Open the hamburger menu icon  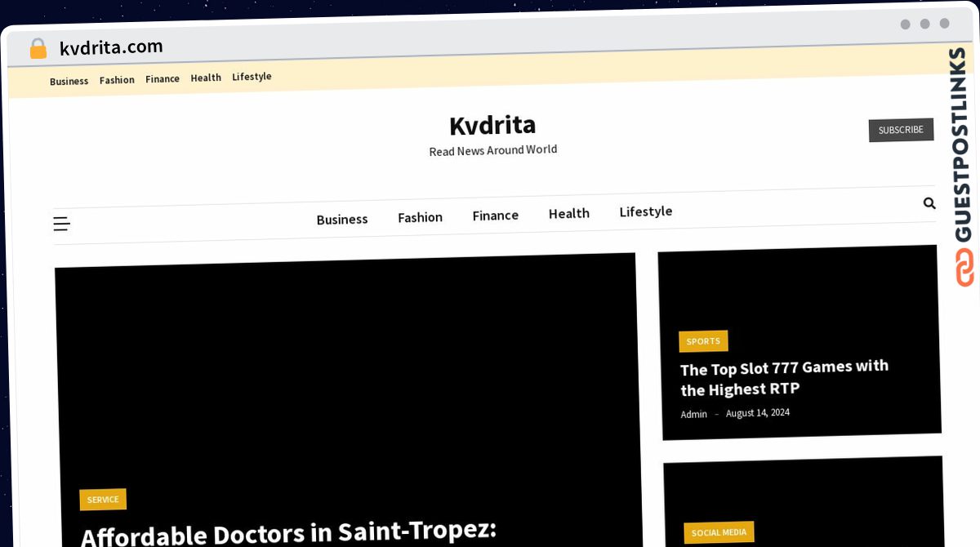pos(61,224)
